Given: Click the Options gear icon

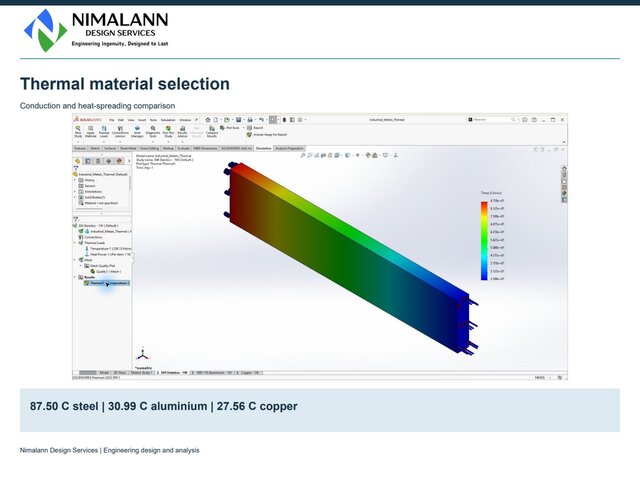Looking at the screenshot, I should [300, 120].
